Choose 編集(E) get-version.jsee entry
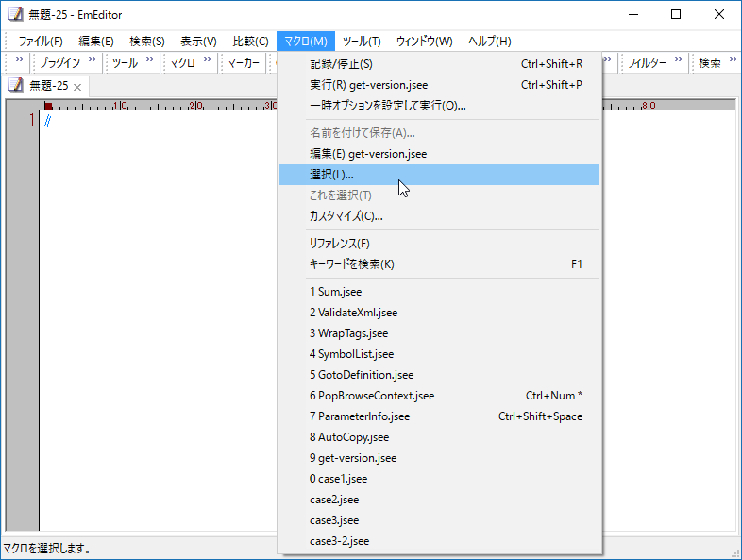This screenshot has width=742, height=560. coord(439,154)
